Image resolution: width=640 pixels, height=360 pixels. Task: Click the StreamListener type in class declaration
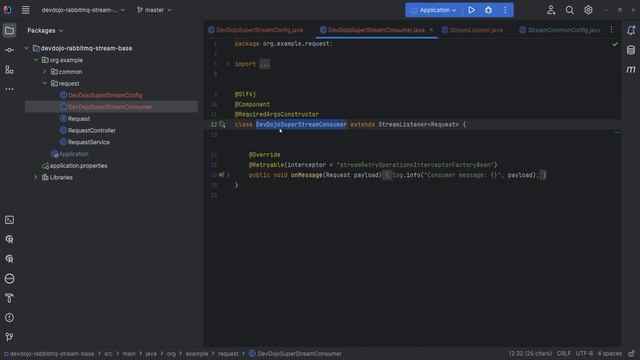[402, 124]
